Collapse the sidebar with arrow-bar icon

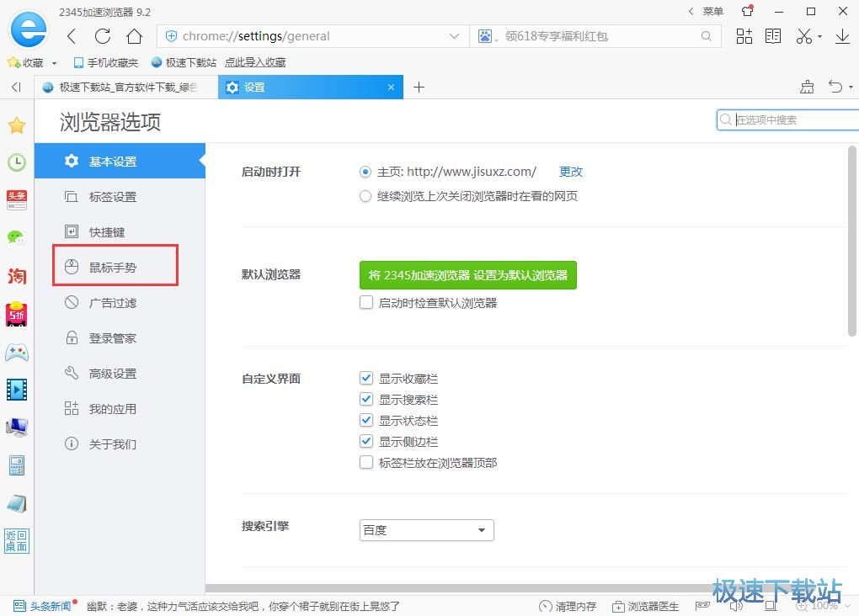17,87
